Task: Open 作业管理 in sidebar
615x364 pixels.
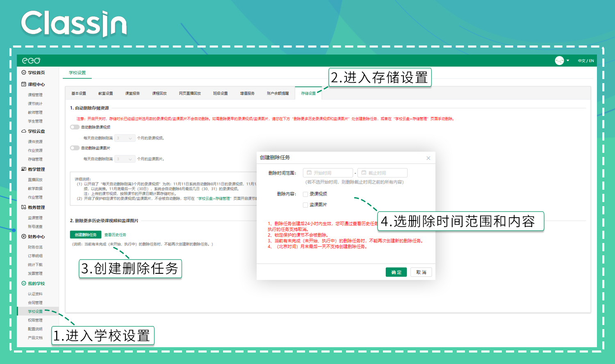Action: [35, 198]
